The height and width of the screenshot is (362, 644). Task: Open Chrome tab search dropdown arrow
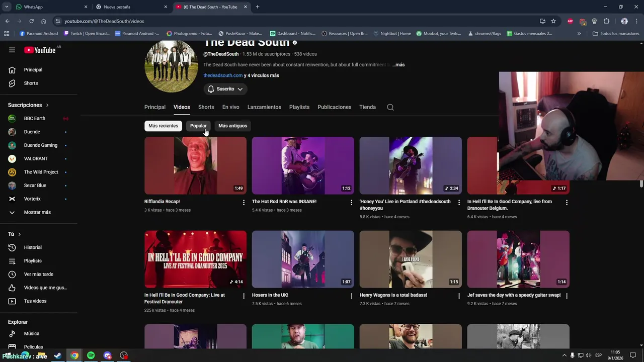pos(7,7)
